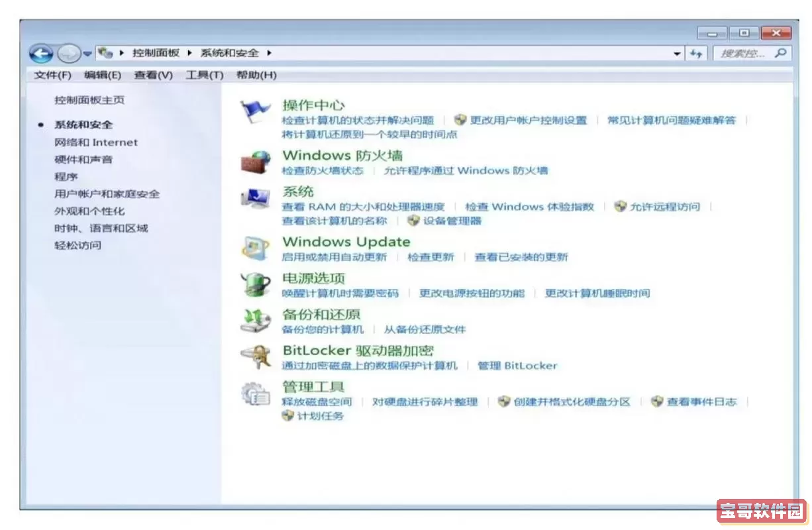Click 查看 RAM 的大小和处理器速度 link
This screenshot has width=812, height=530.
(364, 207)
